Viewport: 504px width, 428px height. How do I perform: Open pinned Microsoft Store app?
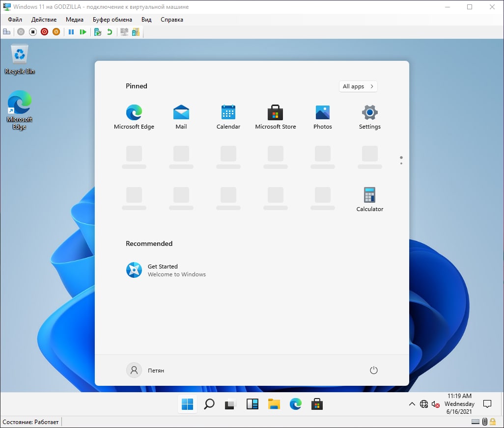[x=276, y=116]
